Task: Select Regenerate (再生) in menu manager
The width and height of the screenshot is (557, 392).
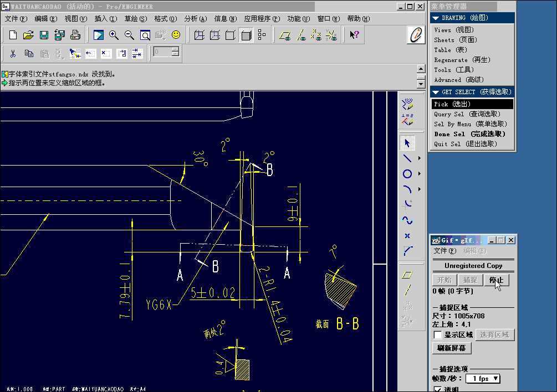Action: pyautogui.click(x=462, y=60)
